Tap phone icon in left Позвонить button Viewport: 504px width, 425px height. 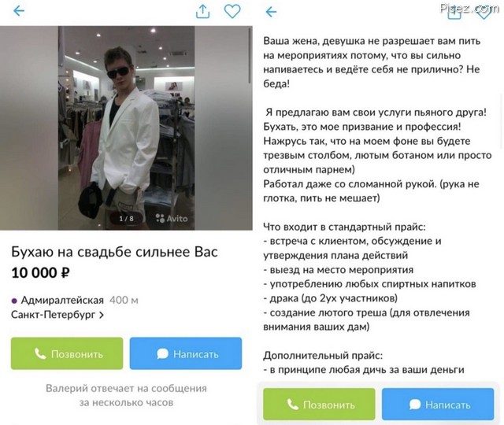click(x=40, y=353)
